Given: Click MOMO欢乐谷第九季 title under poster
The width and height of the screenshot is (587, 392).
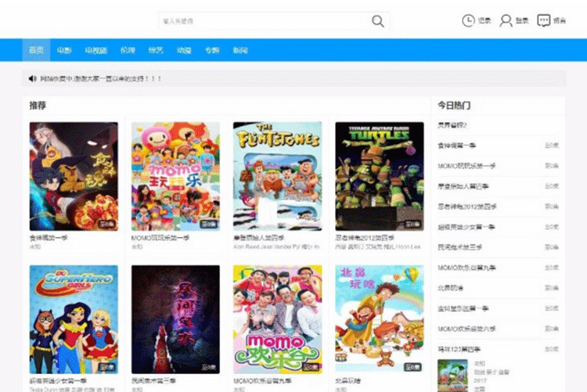Looking at the screenshot, I should click(262, 381).
